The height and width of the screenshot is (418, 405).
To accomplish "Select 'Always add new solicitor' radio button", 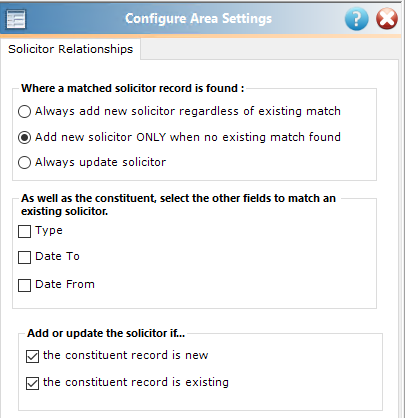I will pyautogui.click(x=24, y=111).
